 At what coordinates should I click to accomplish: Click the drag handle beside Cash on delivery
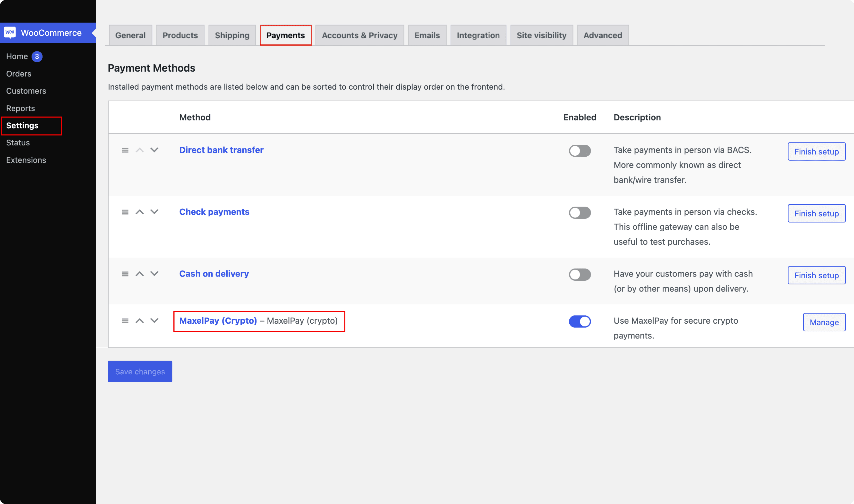point(125,274)
